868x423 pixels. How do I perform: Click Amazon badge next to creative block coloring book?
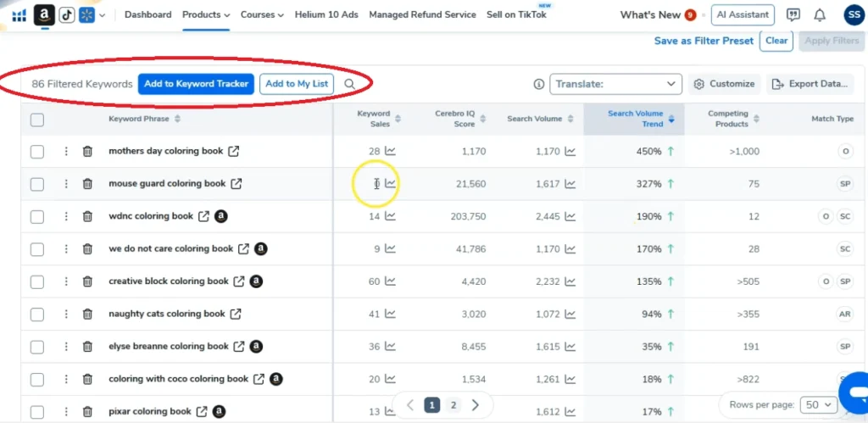256,281
